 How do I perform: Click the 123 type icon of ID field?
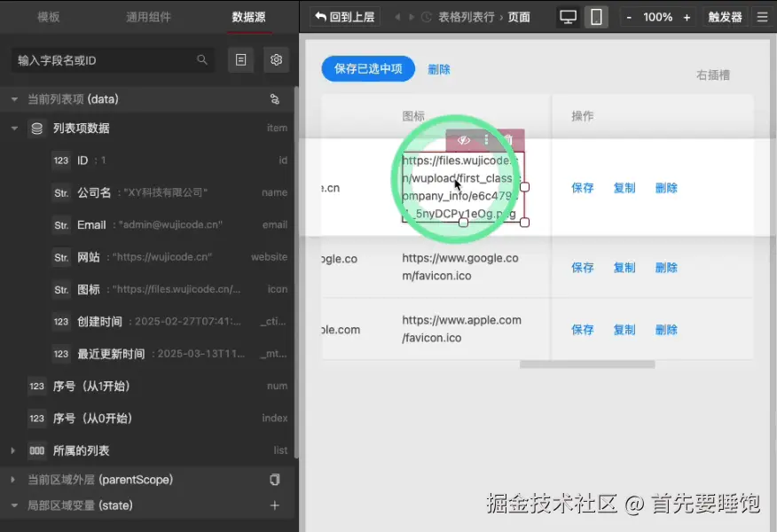click(61, 160)
